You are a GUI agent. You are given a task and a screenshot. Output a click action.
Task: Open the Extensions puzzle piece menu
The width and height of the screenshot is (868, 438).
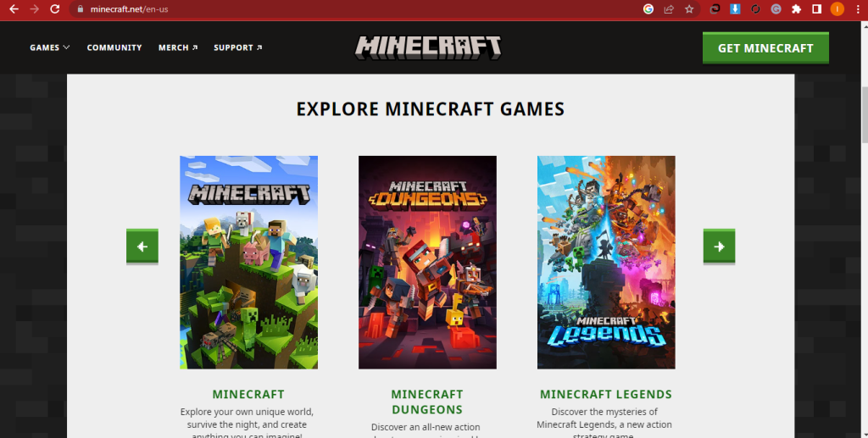[x=796, y=8]
